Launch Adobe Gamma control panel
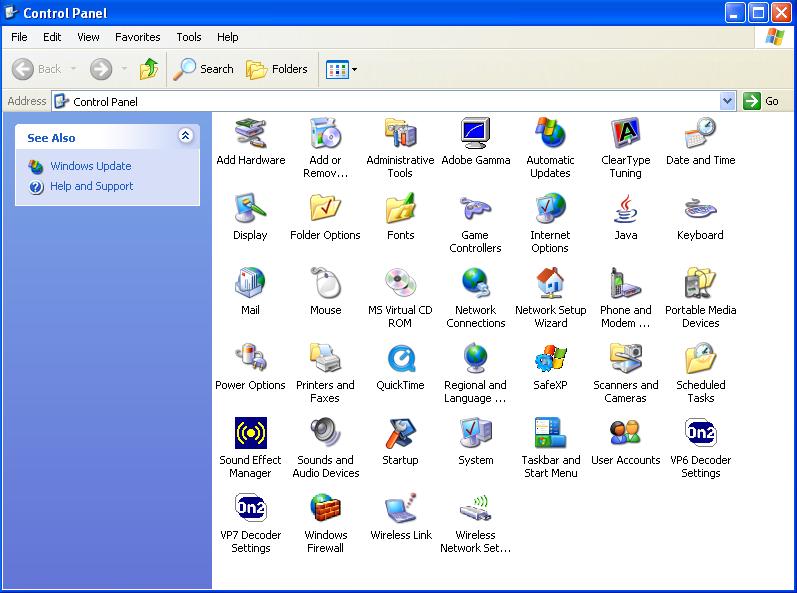 (x=475, y=134)
